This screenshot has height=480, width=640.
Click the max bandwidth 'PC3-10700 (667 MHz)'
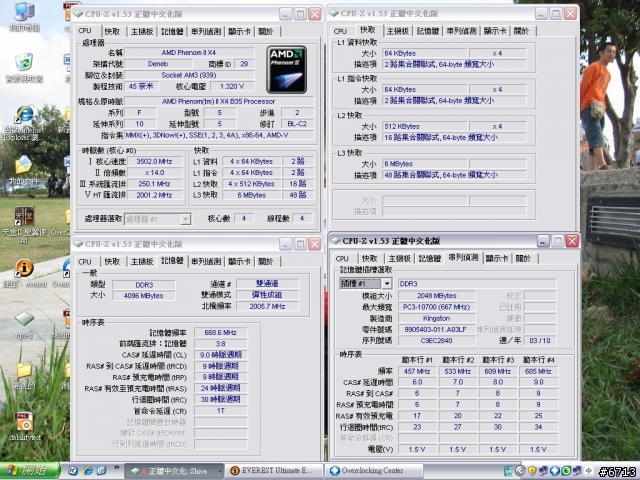[436, 307]
